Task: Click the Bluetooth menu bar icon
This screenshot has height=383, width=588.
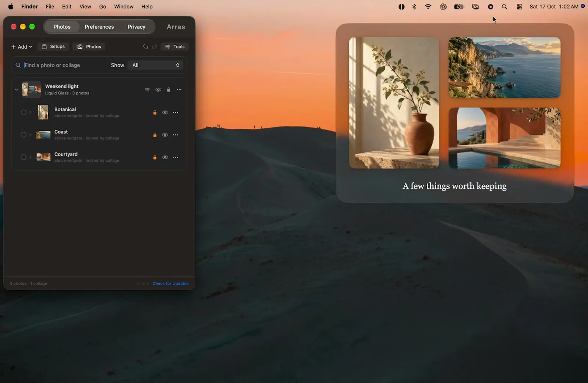Action: click(x=414, y=7)
